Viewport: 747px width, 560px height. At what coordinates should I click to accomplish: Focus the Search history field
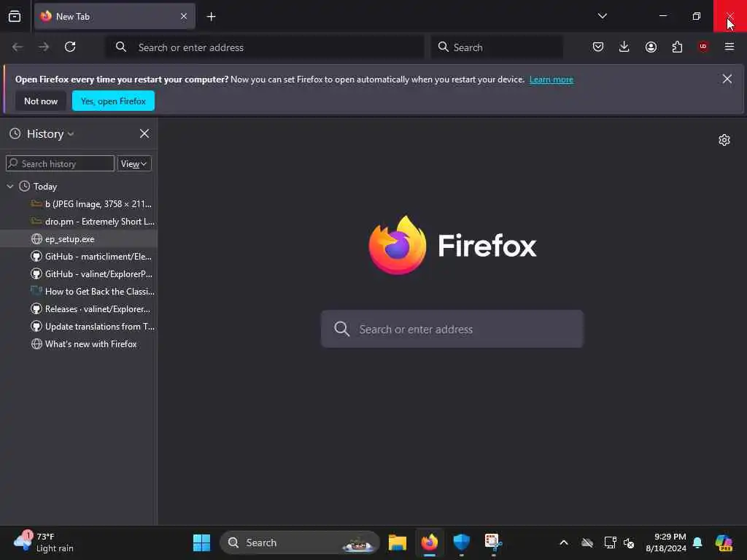(60, 164)
